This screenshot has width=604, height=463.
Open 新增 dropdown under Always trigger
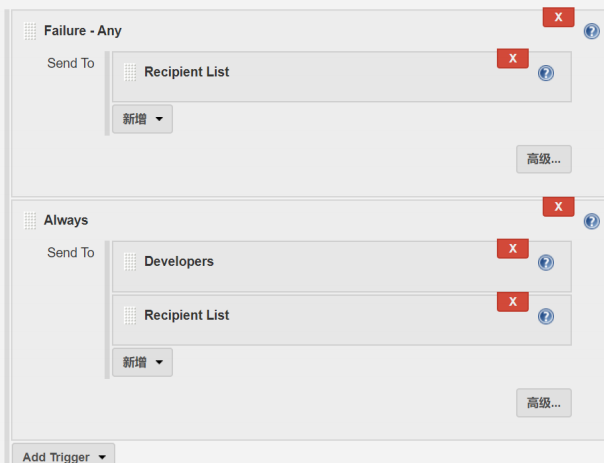[x=142, y=362]
